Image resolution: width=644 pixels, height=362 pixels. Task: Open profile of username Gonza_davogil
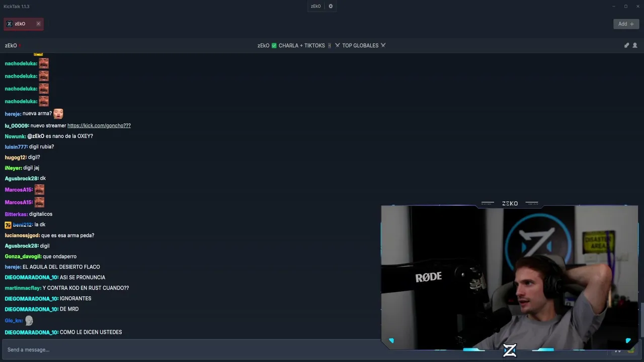23,256
